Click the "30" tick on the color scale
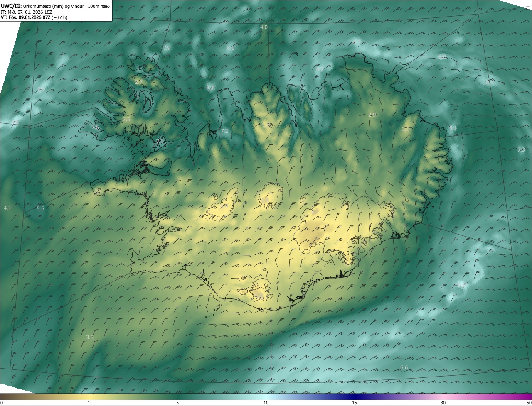Image resolution: width=532 pixels, height=406 pixels. click(x=443, y=403)
